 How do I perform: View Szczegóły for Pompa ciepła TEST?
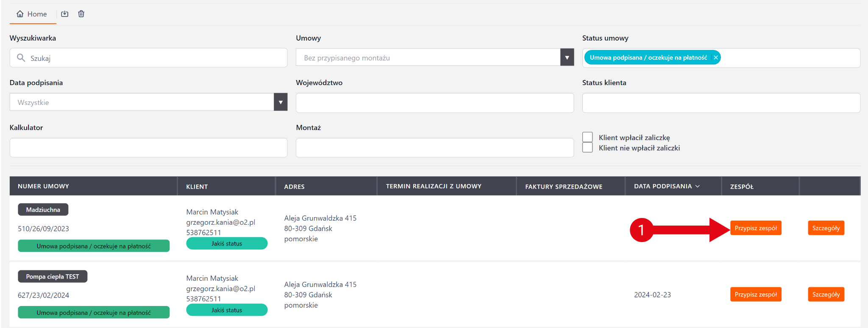[x=826, y=295]
